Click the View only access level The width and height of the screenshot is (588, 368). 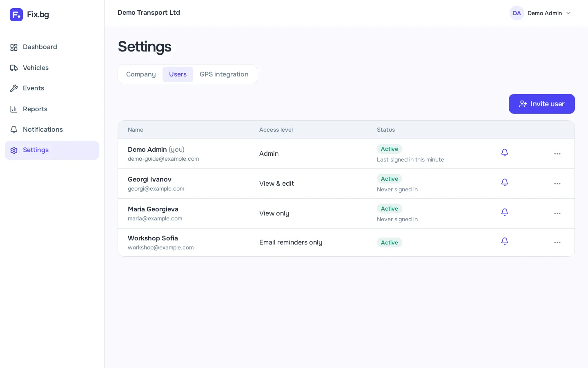point(274,213)
